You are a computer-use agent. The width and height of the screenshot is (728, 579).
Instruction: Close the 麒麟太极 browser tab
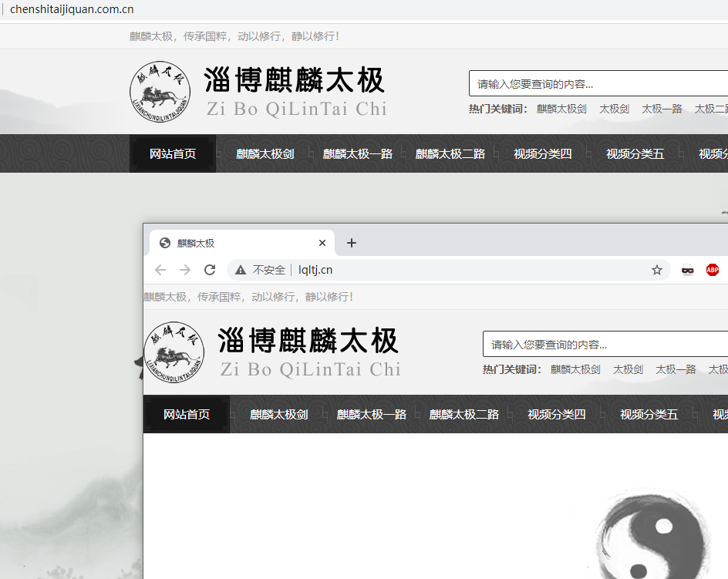pos(322,243)
